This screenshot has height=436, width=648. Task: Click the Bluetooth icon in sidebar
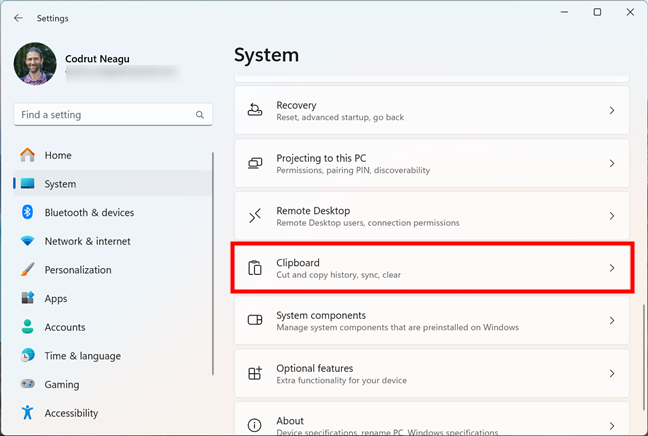click(28, 212)
